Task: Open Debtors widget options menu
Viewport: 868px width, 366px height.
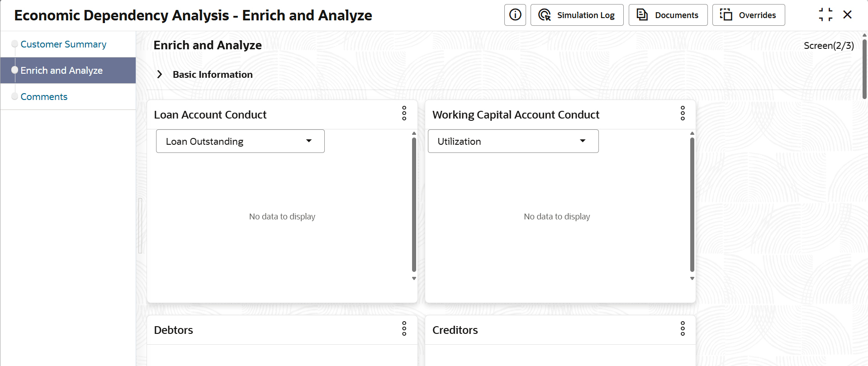Action: [x=404, y=328]
